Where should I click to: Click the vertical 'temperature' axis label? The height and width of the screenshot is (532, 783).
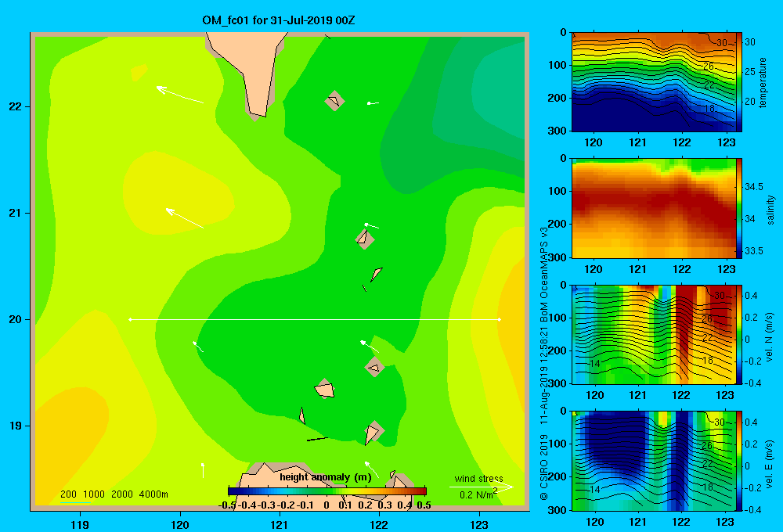click(763, 82)
